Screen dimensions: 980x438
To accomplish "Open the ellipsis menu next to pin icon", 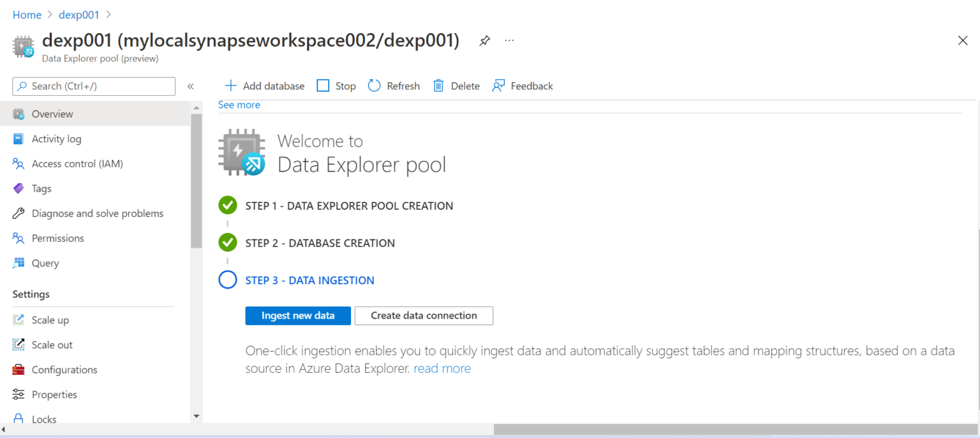I will coord(509,40).
